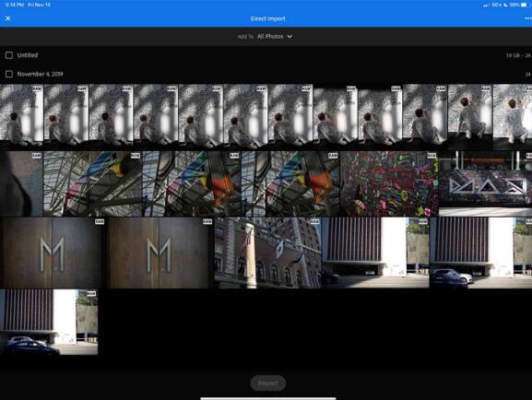Click the Do Not Disturb moon icon
This screenshot has width=532, height=400.
click(x=505, y=5)
